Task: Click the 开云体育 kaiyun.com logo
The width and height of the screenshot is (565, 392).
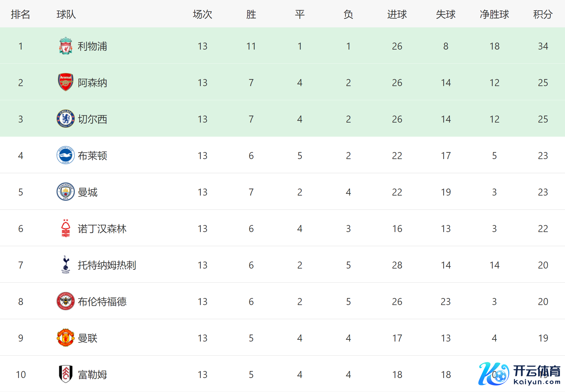Action: pyautogui.click(x=519, y=374)
